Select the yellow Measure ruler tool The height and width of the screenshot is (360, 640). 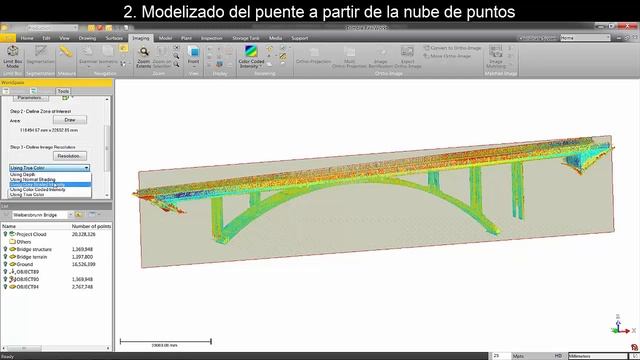[x=66, y=52]
